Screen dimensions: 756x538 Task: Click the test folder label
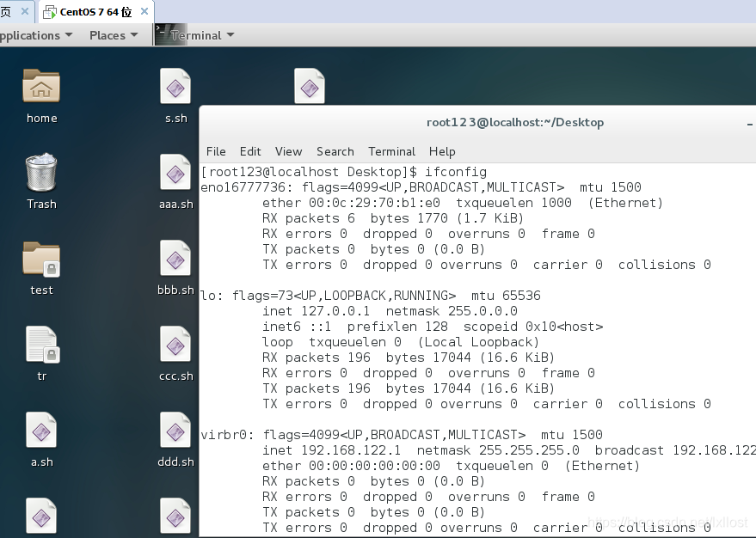point(41,290)
